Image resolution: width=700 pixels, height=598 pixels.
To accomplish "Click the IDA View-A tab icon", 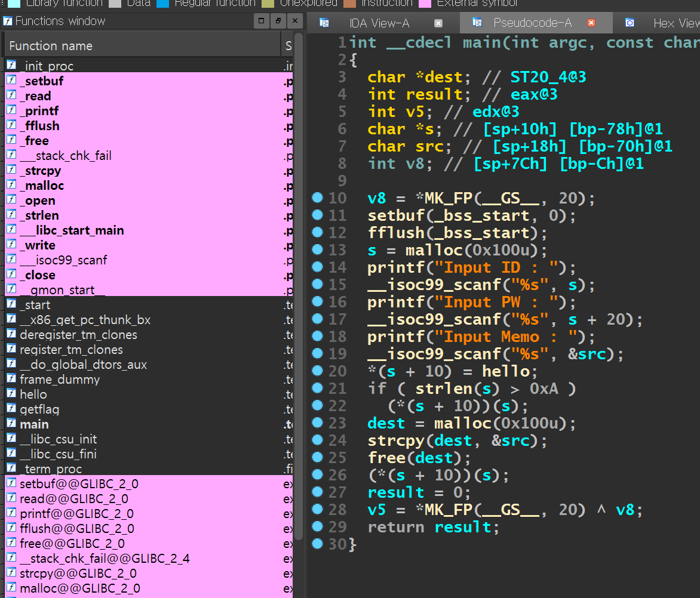I will tap(324, 23).
